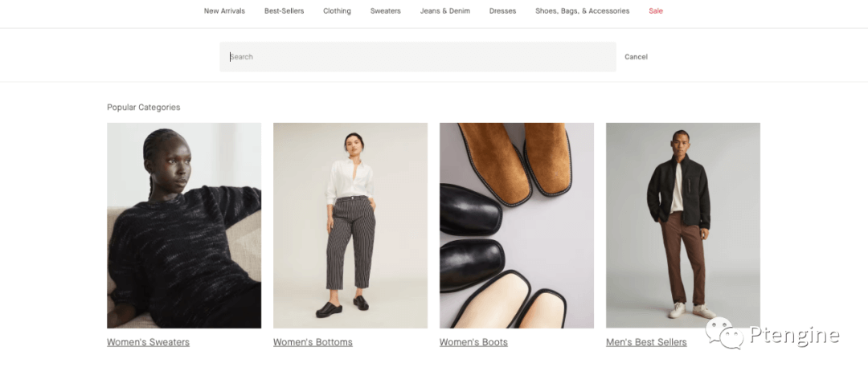Viewport: 868px width, 375px height.
Task: Navigate to the Dresses category
Action: [x=502, y=11]
